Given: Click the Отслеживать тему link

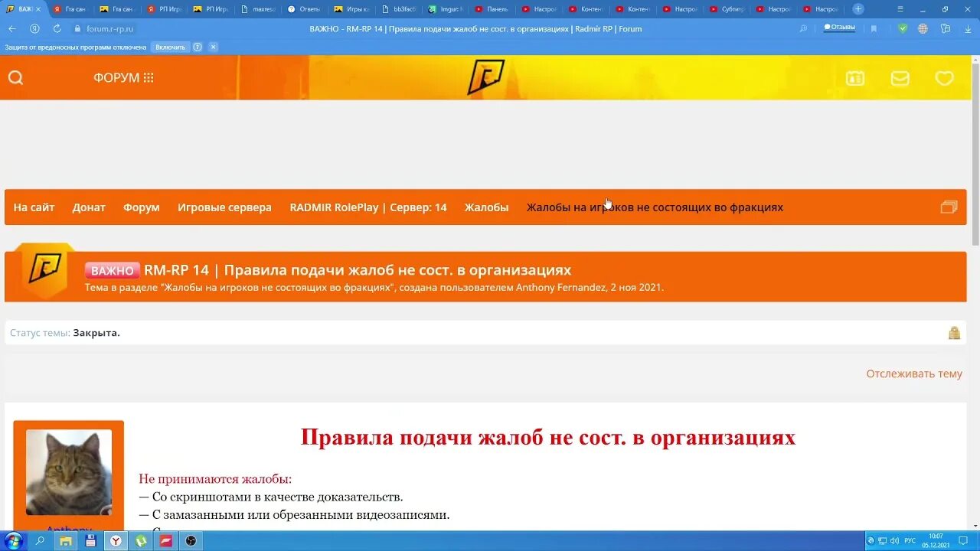Looking at the screenshot, I should point(914,373).
